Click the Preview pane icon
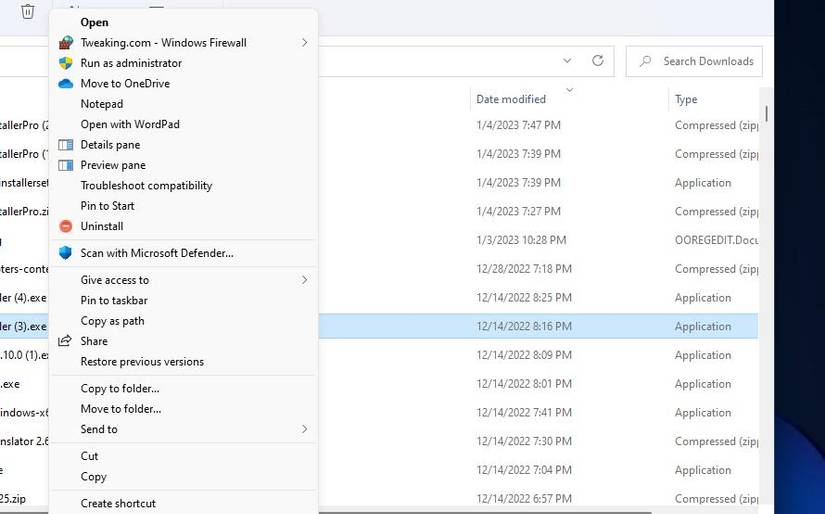Screen dimensions: 825x514 [66, 165]
